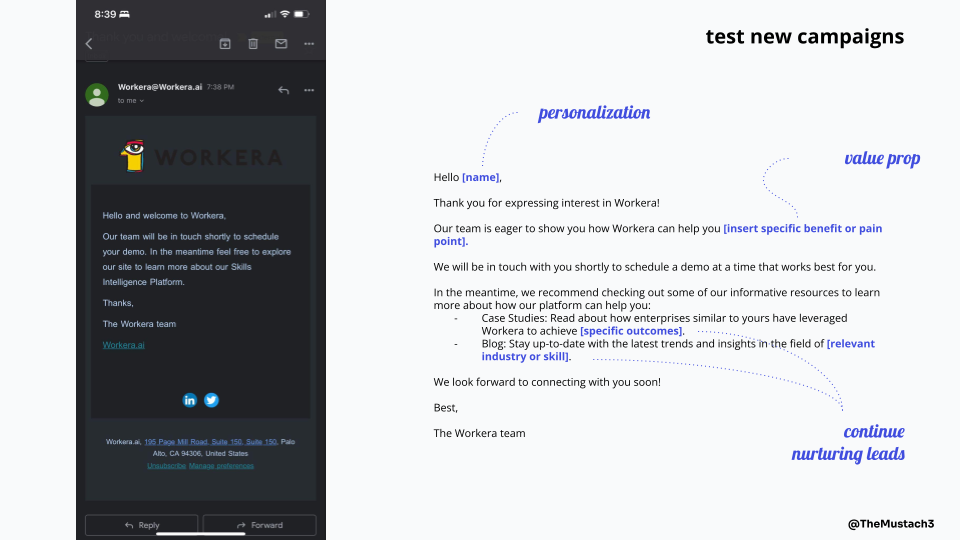Open the LinkedIn icon in the email
This screenshot has width=960, height=540.
click(x=190, y=400)
